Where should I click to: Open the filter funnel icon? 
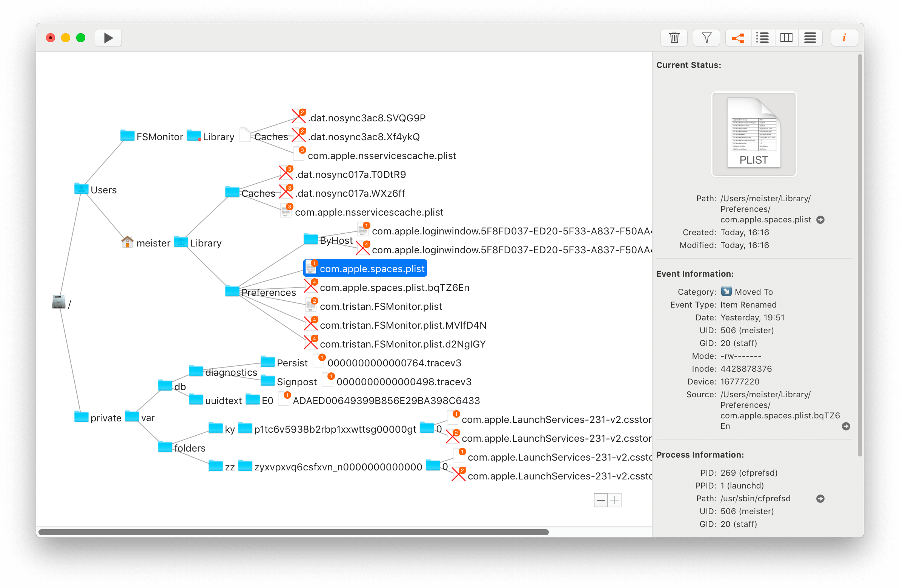pos(706,38)
